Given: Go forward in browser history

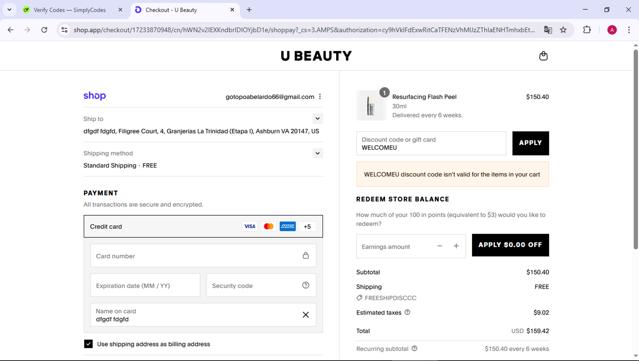Looking at the screenshot, I should pyautogui.click(x=27, y=30).
